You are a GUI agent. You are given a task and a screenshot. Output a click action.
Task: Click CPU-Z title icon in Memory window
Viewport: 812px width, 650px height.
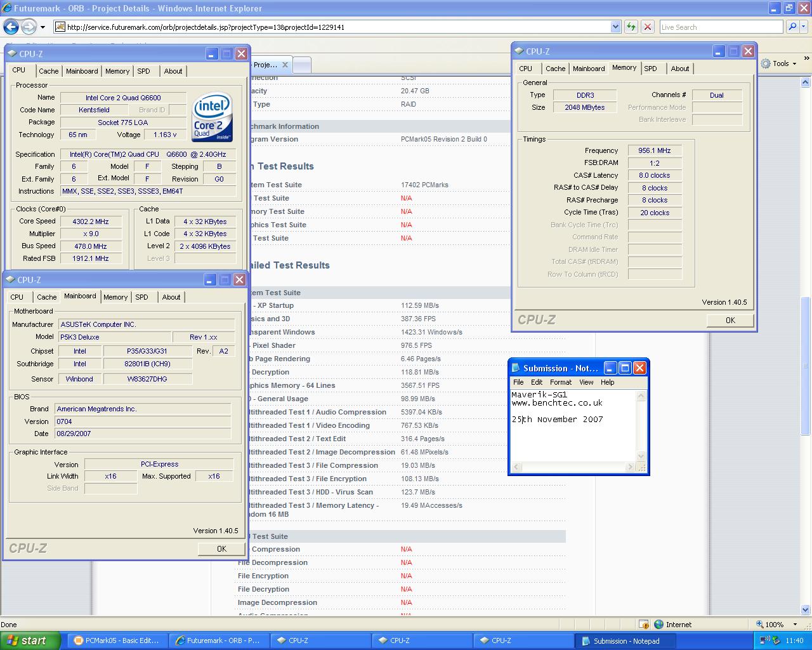tap(520, 51)
